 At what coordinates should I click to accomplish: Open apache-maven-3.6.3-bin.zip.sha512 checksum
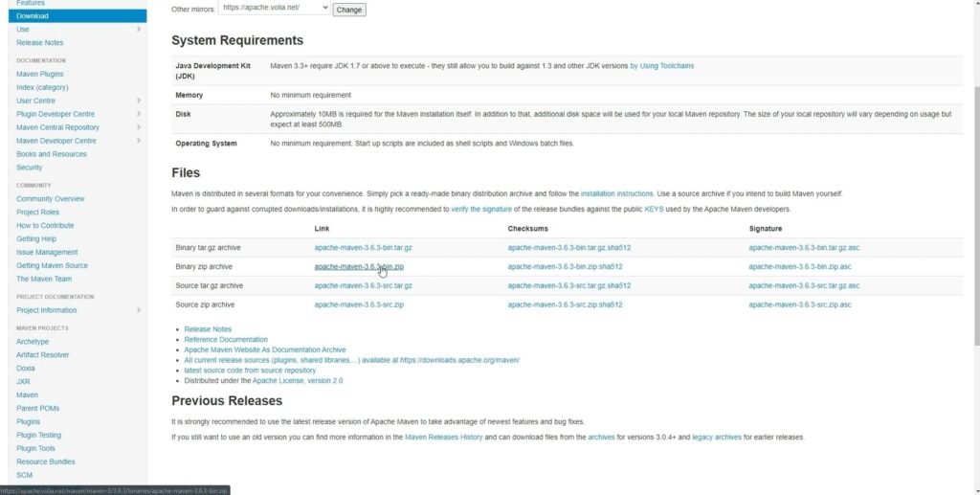[565, 267]
